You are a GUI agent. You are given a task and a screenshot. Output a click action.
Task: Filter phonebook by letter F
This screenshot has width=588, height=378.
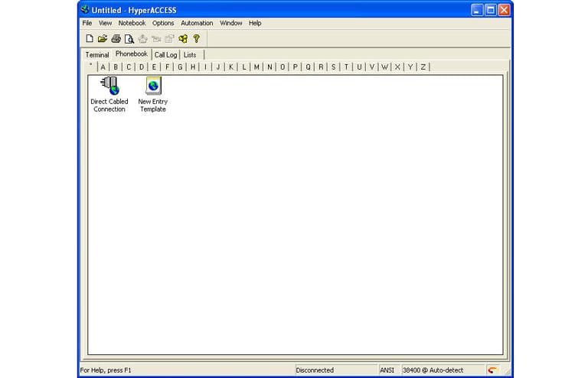tap(167, 67)
